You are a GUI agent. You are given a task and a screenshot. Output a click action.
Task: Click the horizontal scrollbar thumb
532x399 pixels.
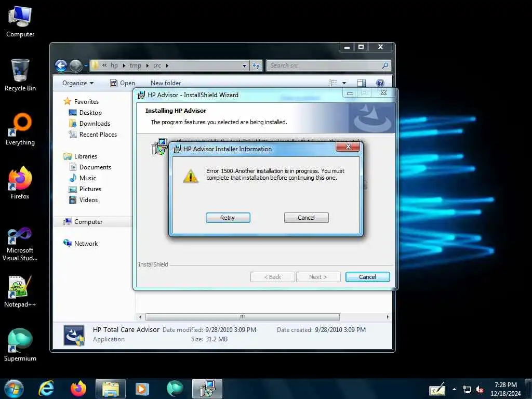click(242, 317)
